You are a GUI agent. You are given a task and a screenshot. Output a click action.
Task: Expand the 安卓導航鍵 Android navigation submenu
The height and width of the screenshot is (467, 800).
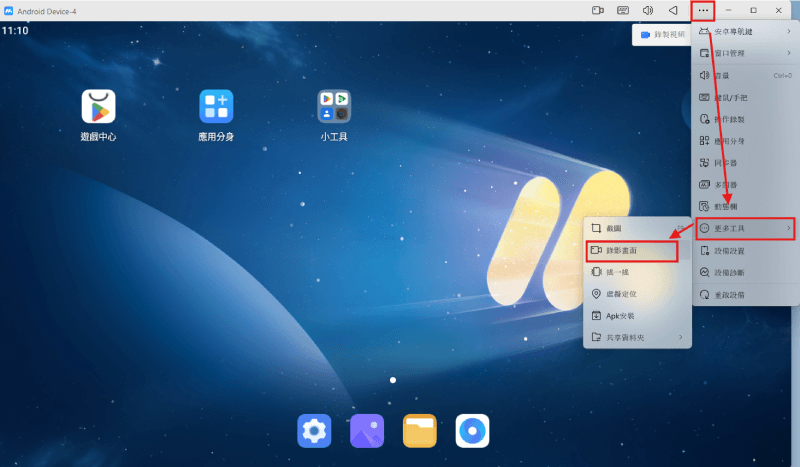point(745,32)
